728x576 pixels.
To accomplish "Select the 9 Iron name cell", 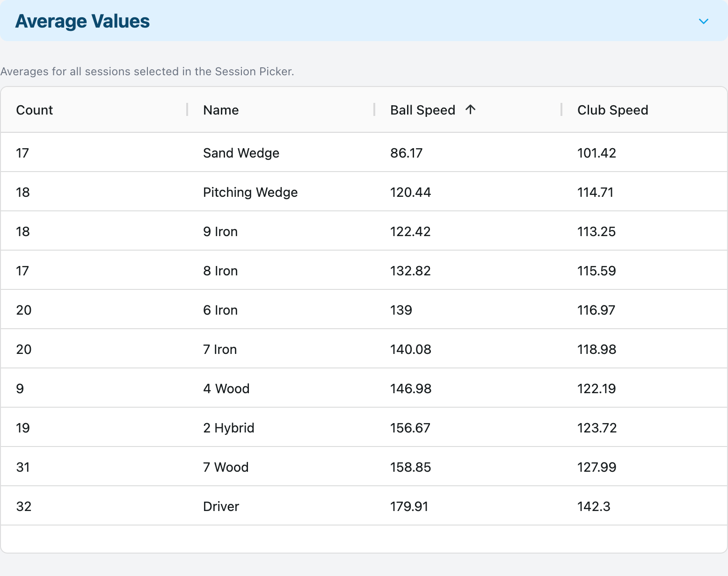I will [220, 231].
